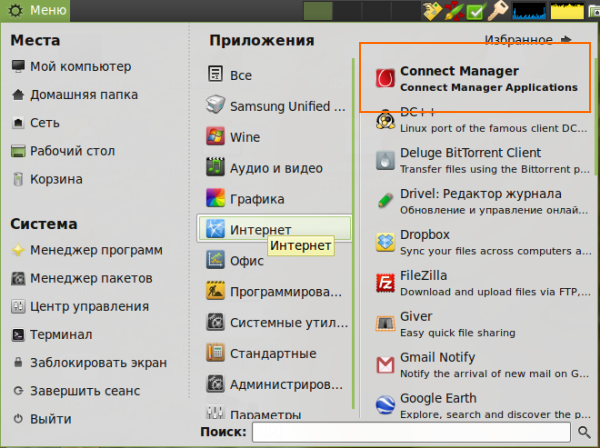
Task: Launch Deluge BitTorrent Client
Action: click(x=386, y=160)
